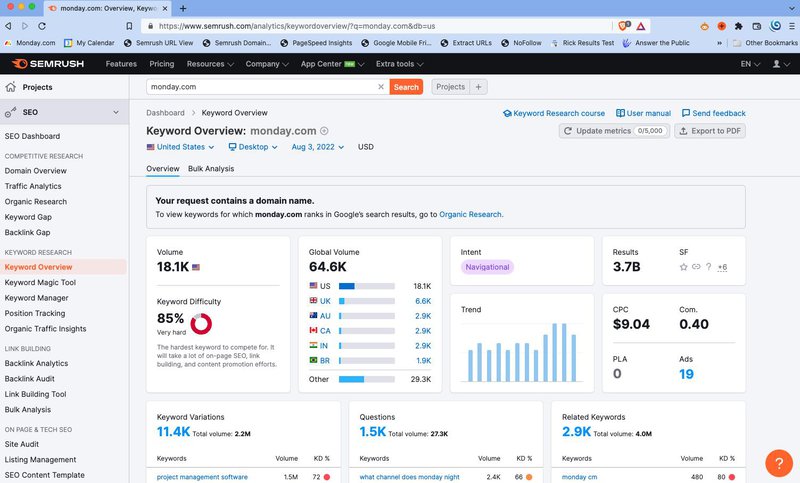Click the bookmark icon in address bar
800x483 pixels.
tap(129, 26)
